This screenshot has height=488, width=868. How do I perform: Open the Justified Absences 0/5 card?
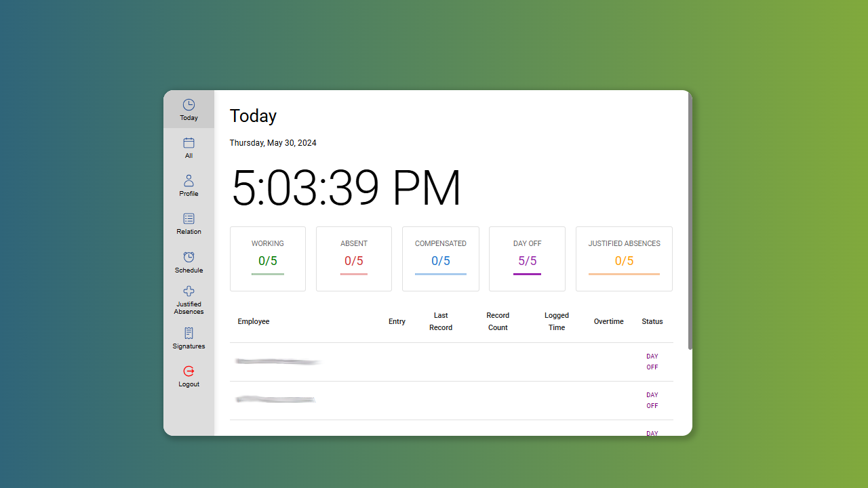pos(624,259)
